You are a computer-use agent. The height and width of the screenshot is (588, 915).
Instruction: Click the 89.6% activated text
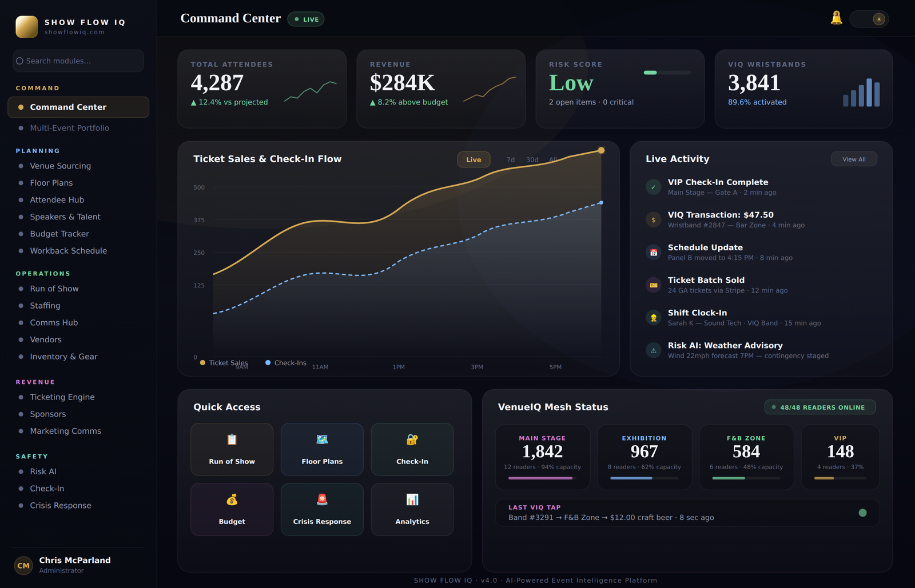tap(757, 102)
